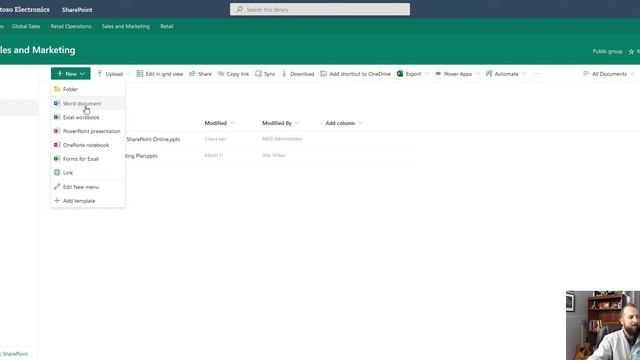The height and width of the screenshot is (360, 640).
Task: Open the Plan.pptx file
Action: (x=141, y=156)
